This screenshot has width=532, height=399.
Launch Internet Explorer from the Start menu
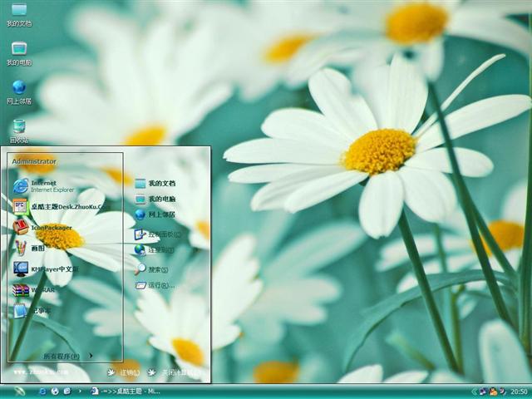(x=43, y=186)
